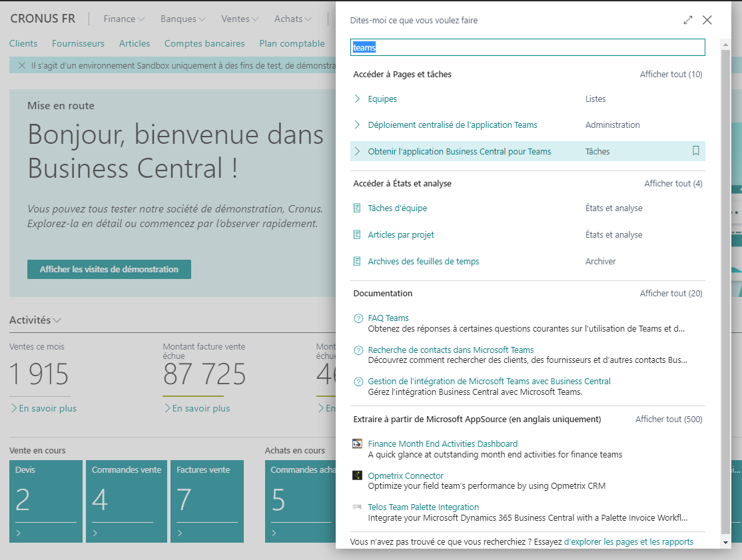
Task: Click En savoir plus under Montant facture vente échue
Action: click(x=197, y=408)
